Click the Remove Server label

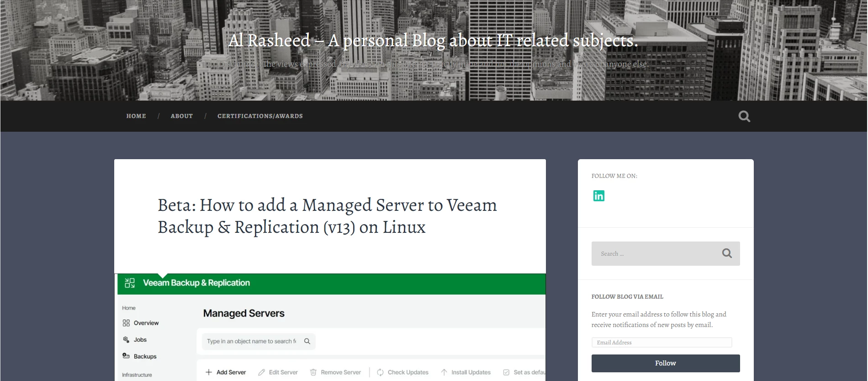341,372
